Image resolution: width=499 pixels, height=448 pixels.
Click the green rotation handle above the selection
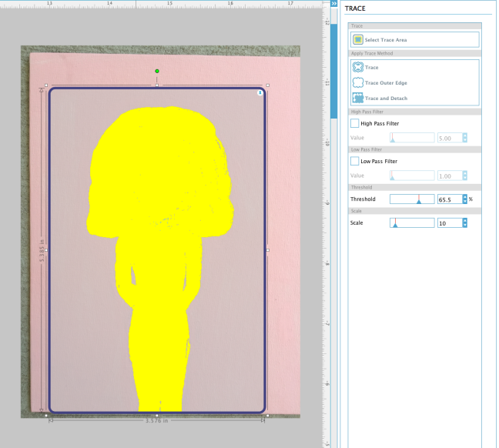pyautogui.click(x=157, y=71)
